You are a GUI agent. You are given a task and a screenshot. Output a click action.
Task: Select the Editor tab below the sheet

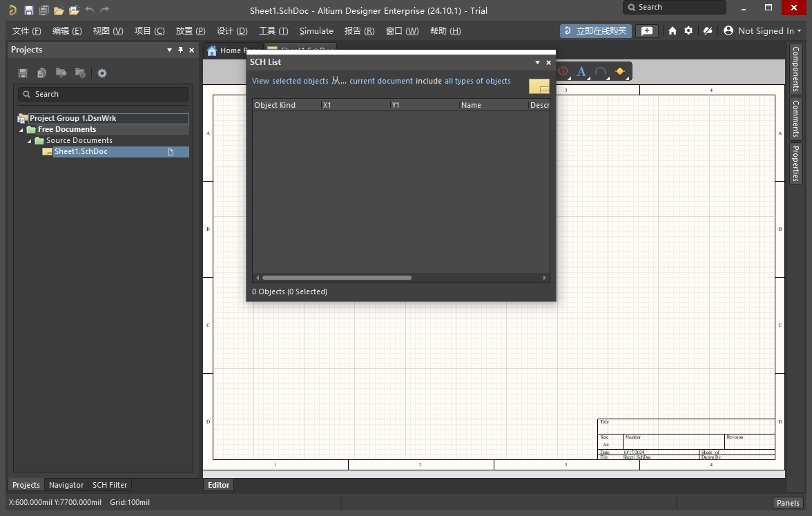pos(218,485)
